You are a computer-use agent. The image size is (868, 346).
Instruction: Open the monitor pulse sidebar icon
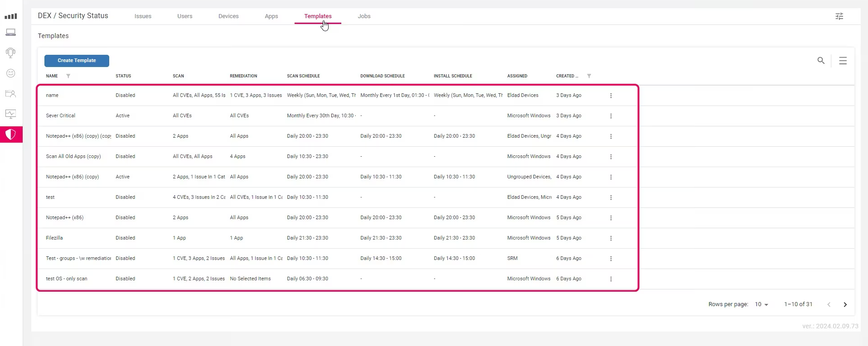(11, 114)
